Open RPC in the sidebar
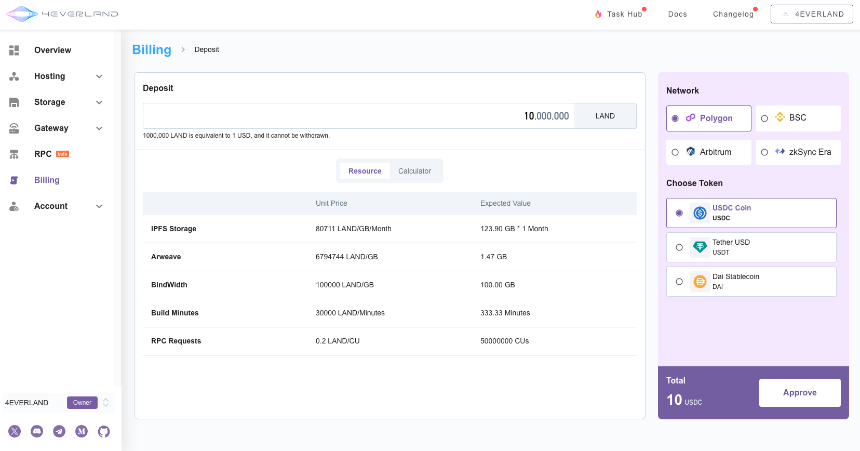The width and height of the screenshot is (860, 451). coord(43,154)
